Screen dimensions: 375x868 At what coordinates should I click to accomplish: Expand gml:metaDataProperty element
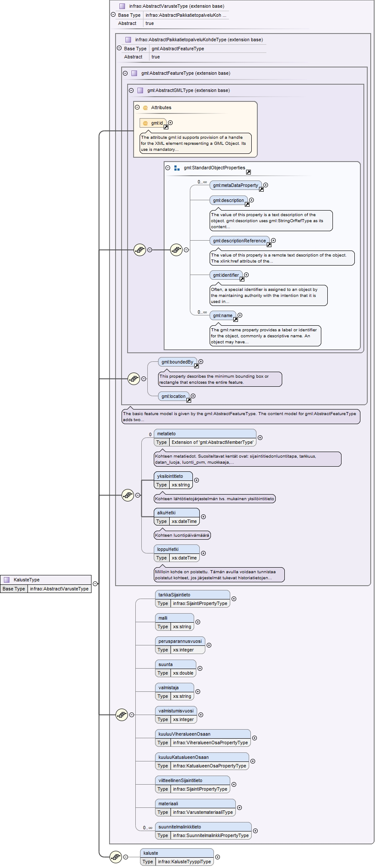pos(266,185)
